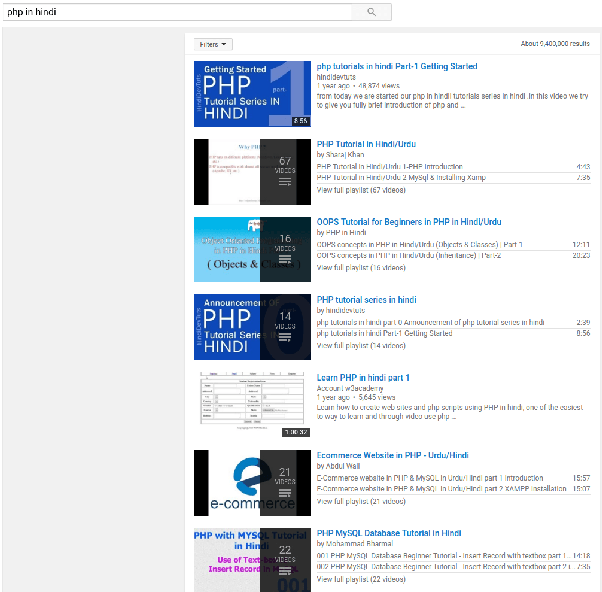
Task: Play 'PHP Tutorial in Hindi/Urdu 1-PHP Introduction'
Action: [389, 166]
